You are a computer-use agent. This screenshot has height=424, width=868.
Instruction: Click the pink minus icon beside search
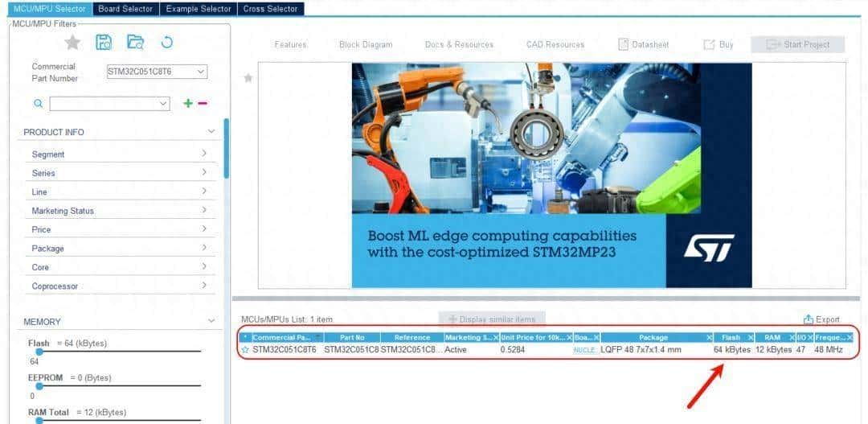[203, 104]
